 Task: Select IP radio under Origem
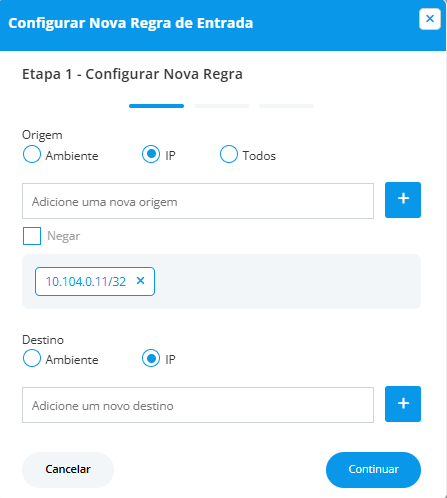(151, 154)
